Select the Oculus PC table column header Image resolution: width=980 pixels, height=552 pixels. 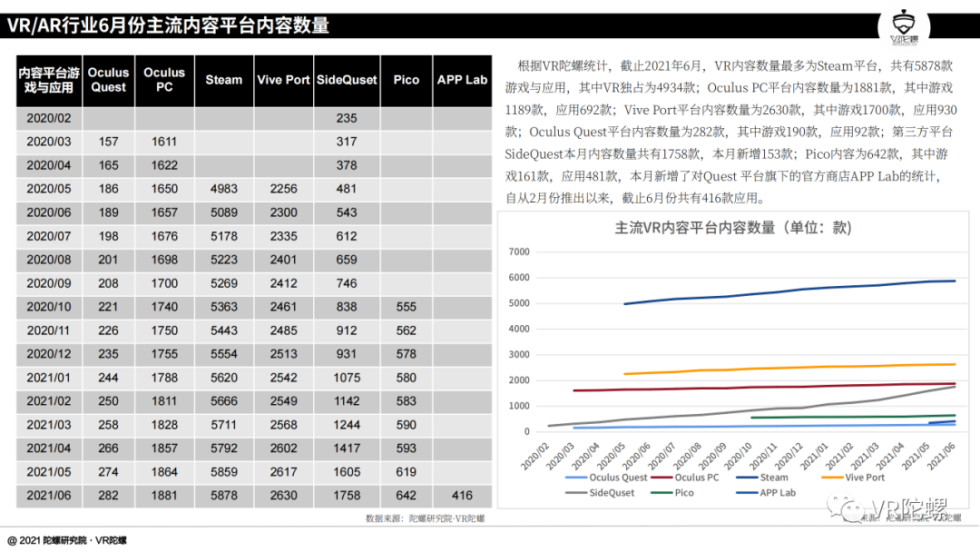[x=164, y=80]
